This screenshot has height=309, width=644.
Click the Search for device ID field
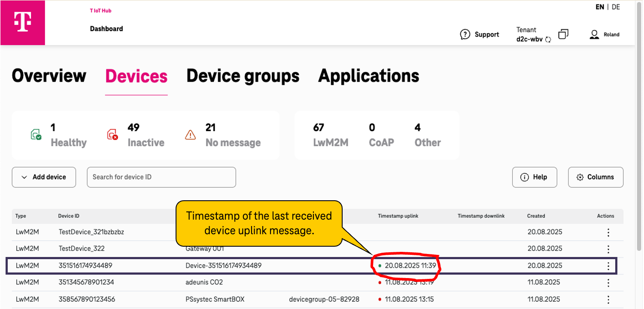161,177
